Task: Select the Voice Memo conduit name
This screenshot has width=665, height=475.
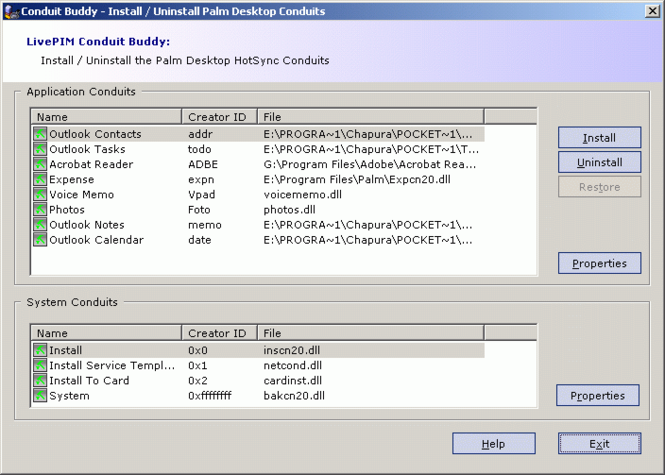Action: [81, 195]
